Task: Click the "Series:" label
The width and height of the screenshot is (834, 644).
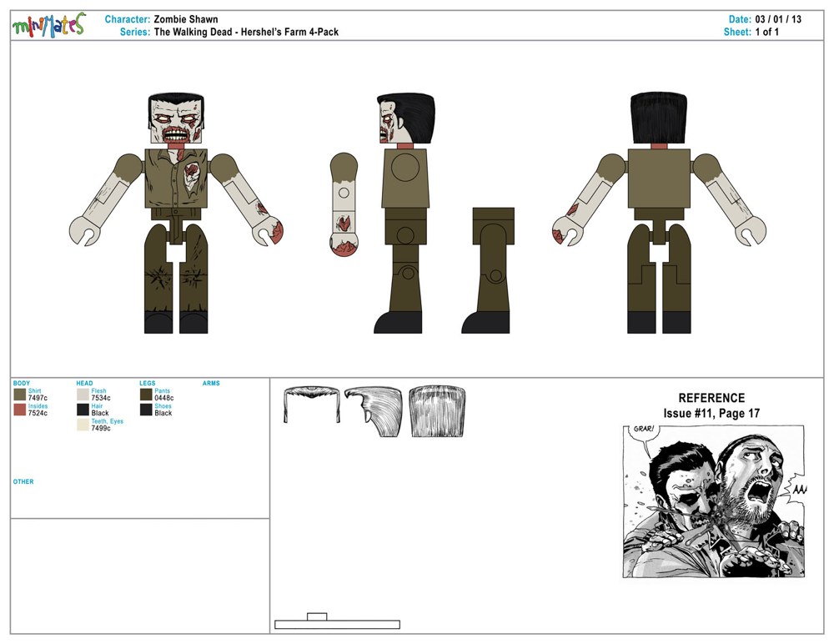Action: (135, 32)
